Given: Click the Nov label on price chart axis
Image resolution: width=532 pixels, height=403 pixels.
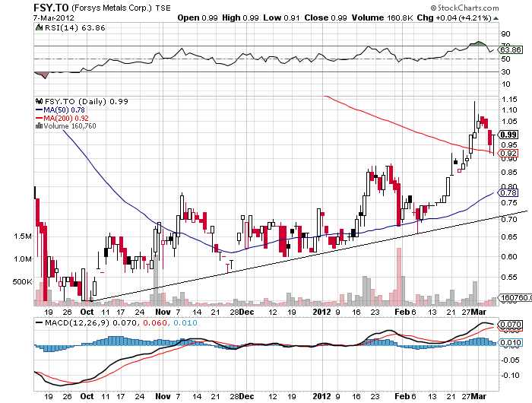Looking at the screenshot, I should click(163, 312).
